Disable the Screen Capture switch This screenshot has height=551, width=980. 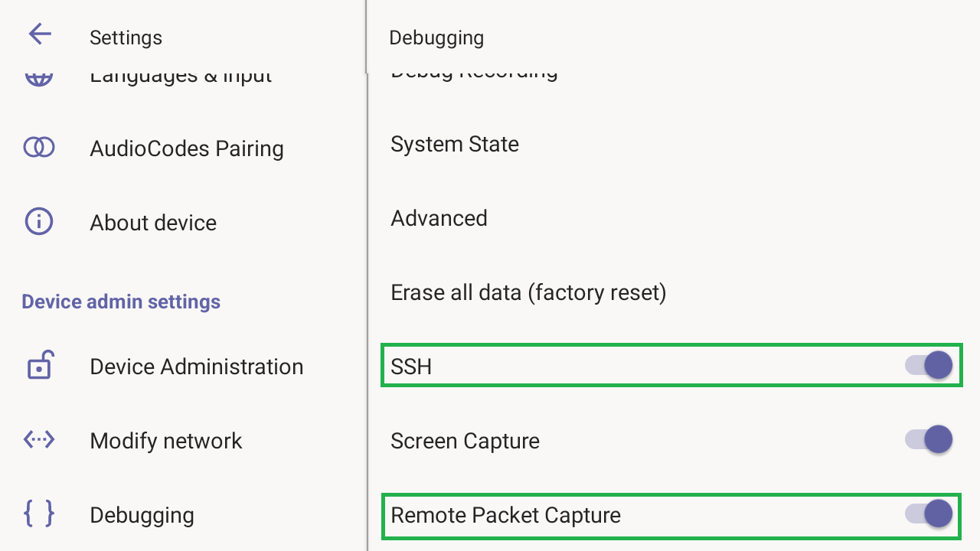click(929, 440)
